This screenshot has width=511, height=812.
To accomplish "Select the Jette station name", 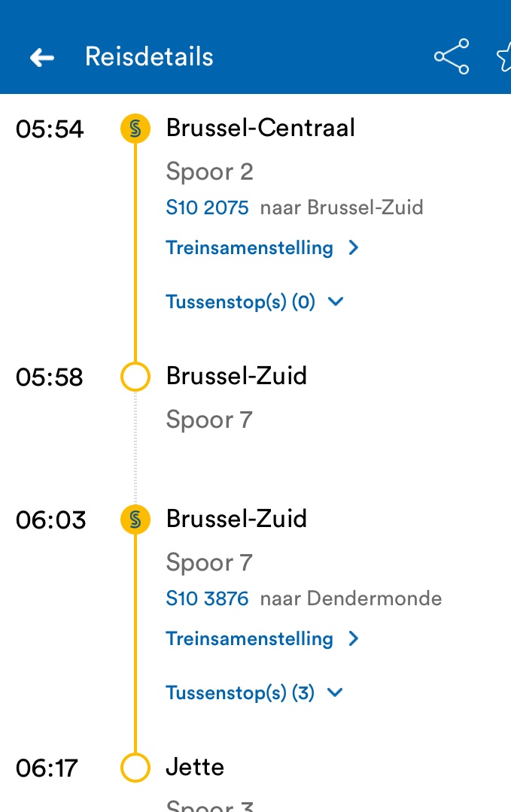I will click(x=195, y=767).
